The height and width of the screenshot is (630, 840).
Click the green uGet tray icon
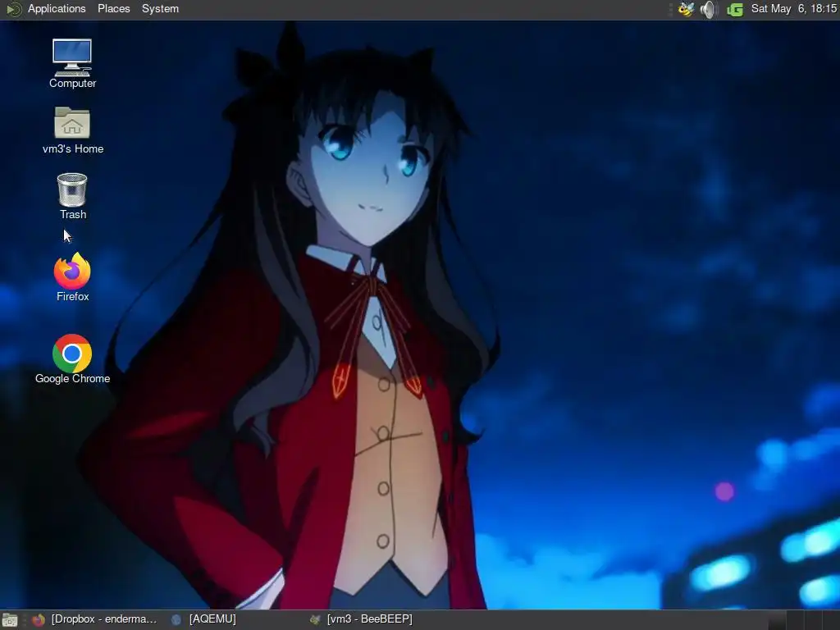pos(735,9)
